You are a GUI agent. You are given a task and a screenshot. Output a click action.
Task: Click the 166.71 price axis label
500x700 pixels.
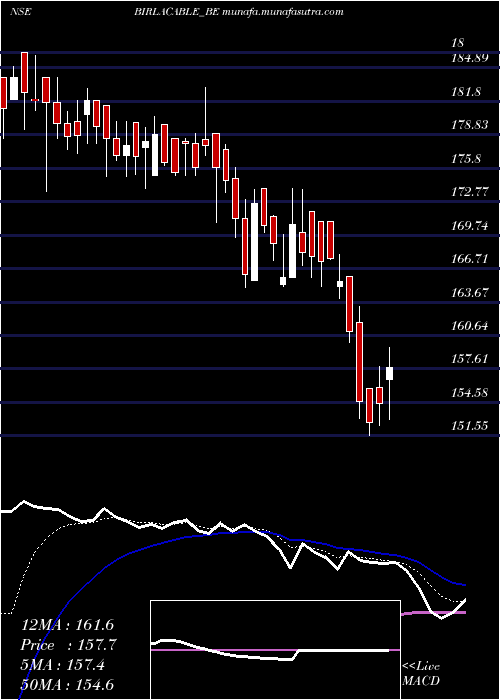pos(469,259)
